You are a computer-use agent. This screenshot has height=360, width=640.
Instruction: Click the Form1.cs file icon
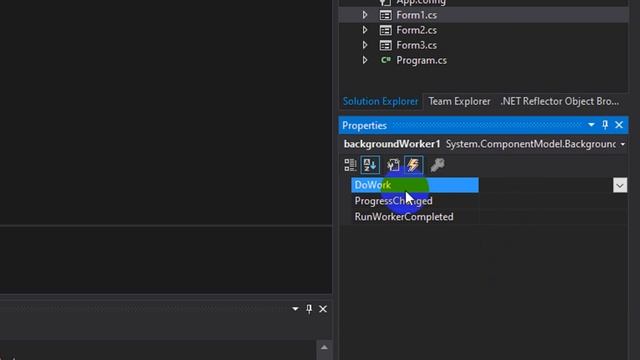pos(385,15)
